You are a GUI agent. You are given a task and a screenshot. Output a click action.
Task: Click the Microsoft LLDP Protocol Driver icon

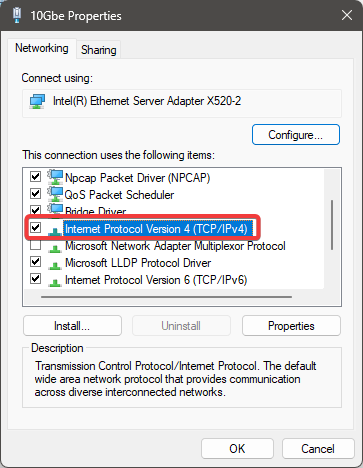coord(55,265)
